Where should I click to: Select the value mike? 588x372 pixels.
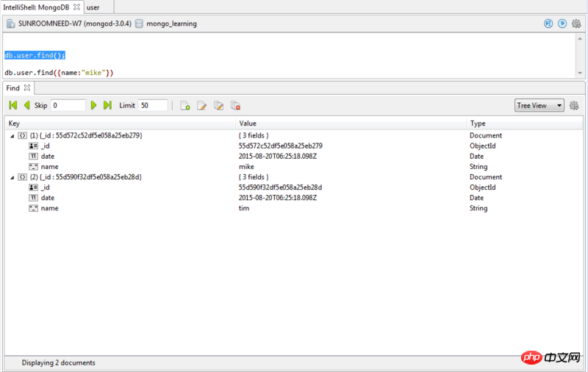coord(246,166)
